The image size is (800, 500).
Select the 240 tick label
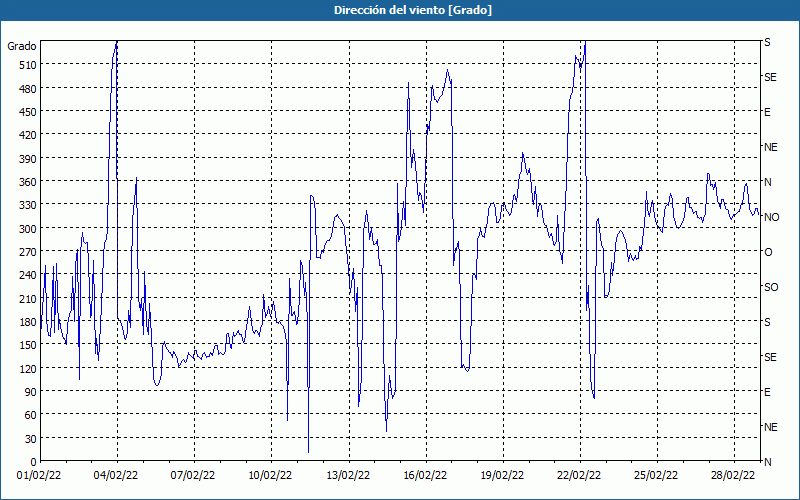(x=28, y=275)
